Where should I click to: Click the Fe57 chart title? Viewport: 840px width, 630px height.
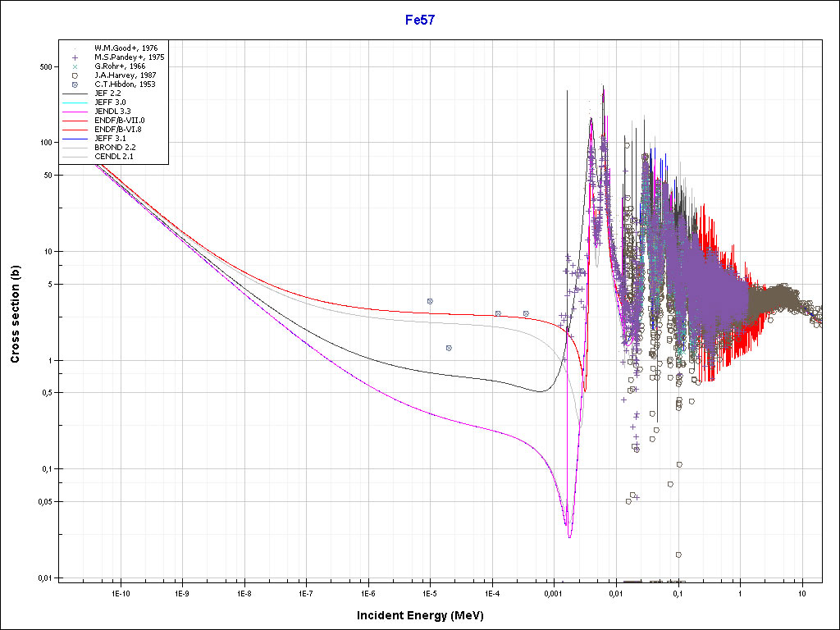tap(420, 21)
